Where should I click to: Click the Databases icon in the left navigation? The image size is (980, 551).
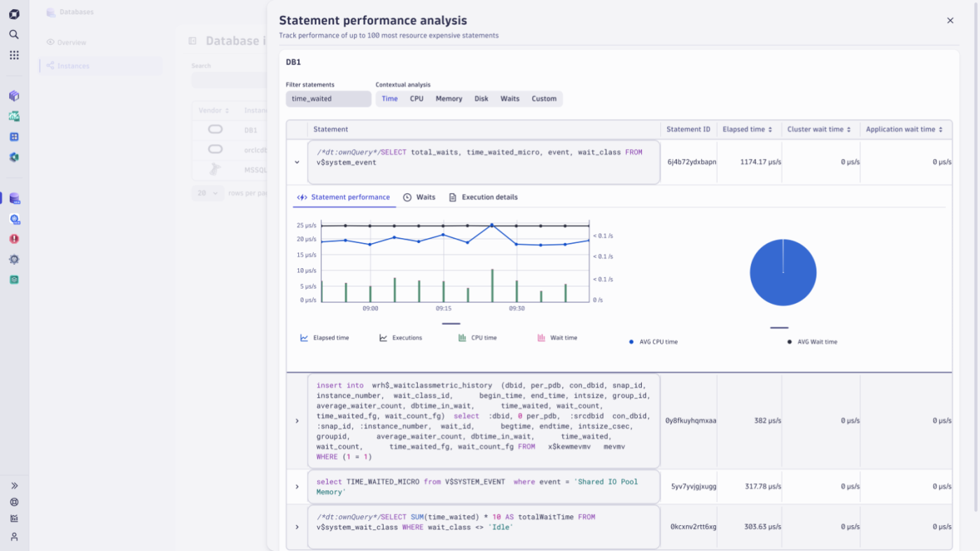click(14, 198)
